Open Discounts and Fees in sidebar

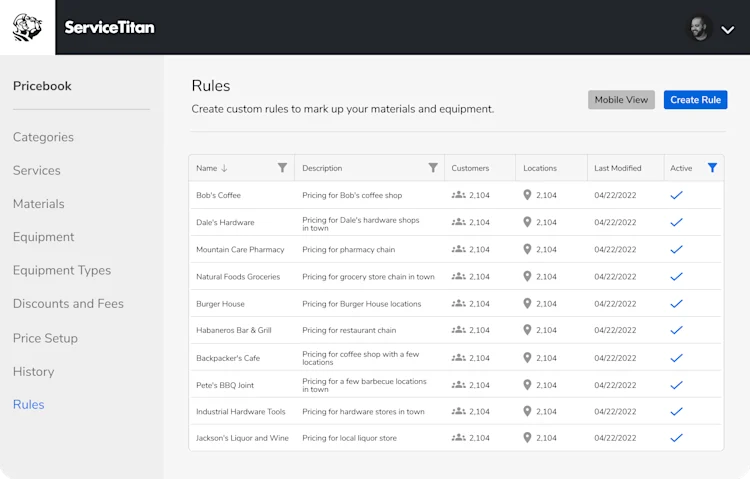[68, 304]
